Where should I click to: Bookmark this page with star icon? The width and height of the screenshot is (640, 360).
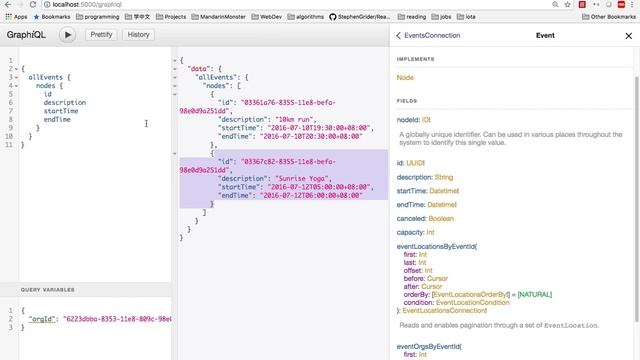click(567, 4)
